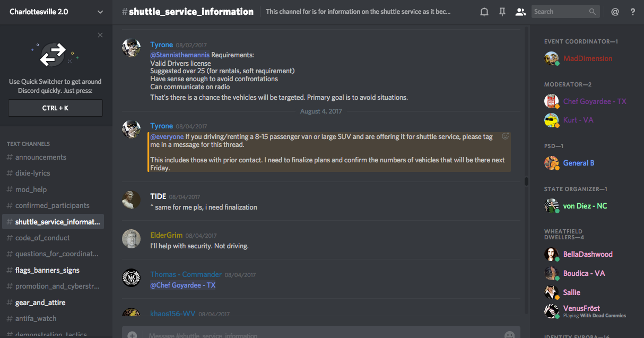Image resolution: width=644 pixels, height=338 pixels.
Task: Open the announcements channel
Action: [41, 157]
